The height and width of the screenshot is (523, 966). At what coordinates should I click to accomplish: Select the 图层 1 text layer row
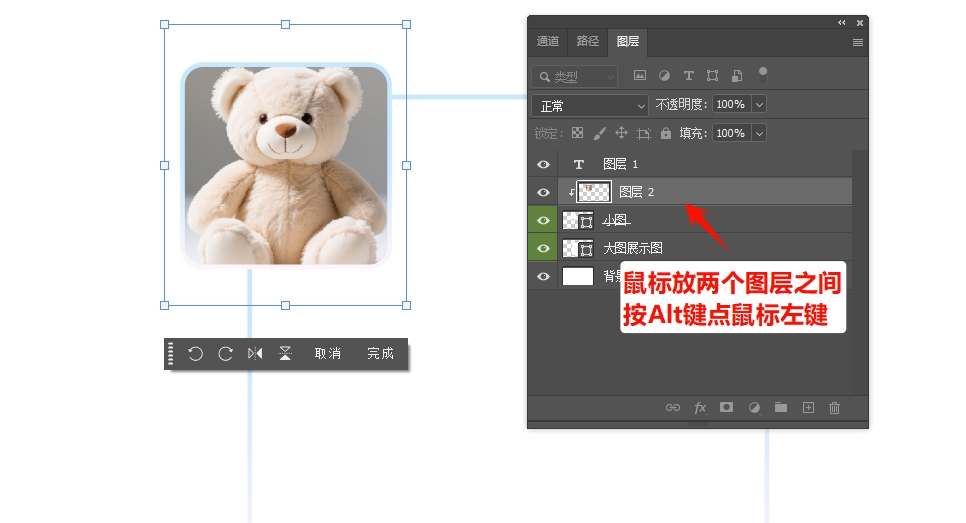click(705, 164)
